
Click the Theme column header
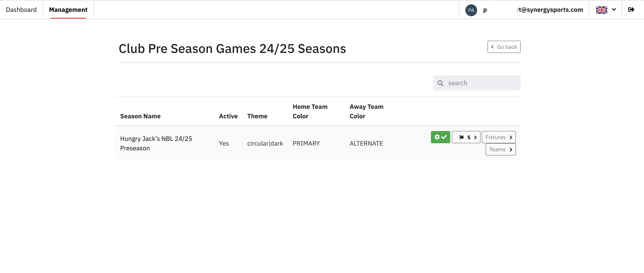(x=257, y=116)
